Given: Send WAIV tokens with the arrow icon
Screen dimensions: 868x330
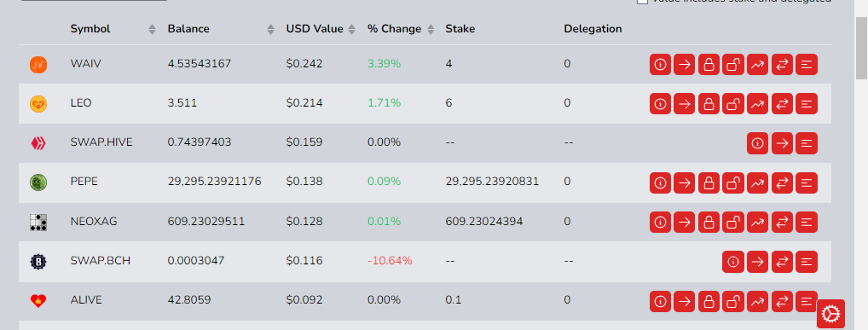Looking at the screenshot, I should coord(684,64).
